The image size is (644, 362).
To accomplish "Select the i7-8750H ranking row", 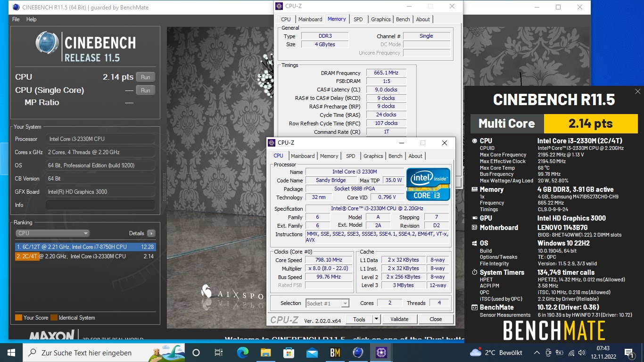I will (85, 247).
